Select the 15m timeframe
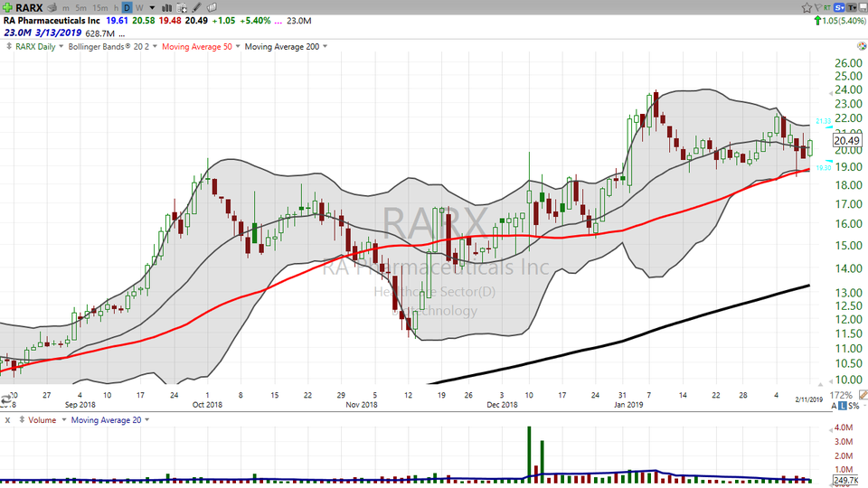The height and width of the screenshot is (488, 868). [100, 8]
